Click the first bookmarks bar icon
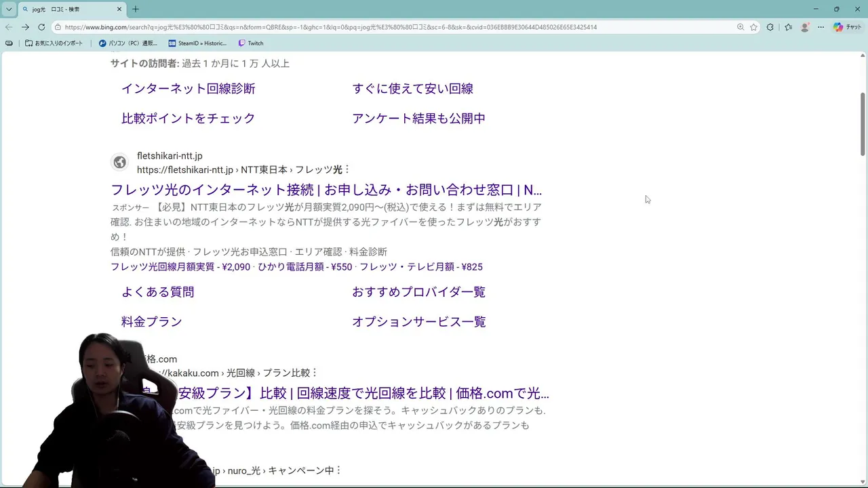 [9, 43]
